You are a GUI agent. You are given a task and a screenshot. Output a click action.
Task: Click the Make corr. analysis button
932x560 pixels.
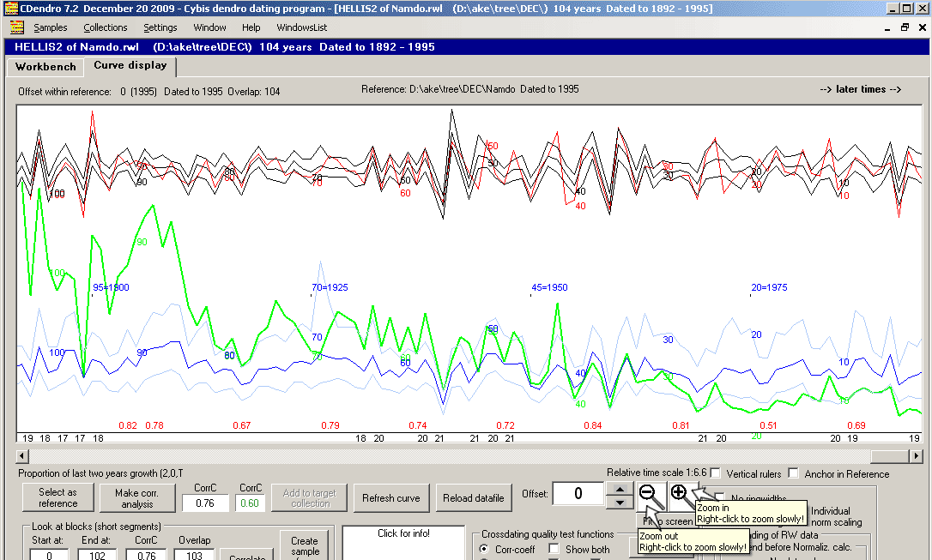(x=137, y=497)
